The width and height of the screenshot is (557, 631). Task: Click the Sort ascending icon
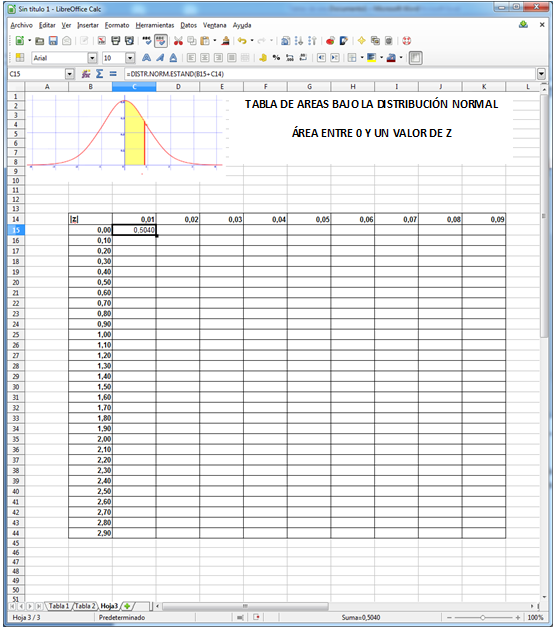pos(299,41)
